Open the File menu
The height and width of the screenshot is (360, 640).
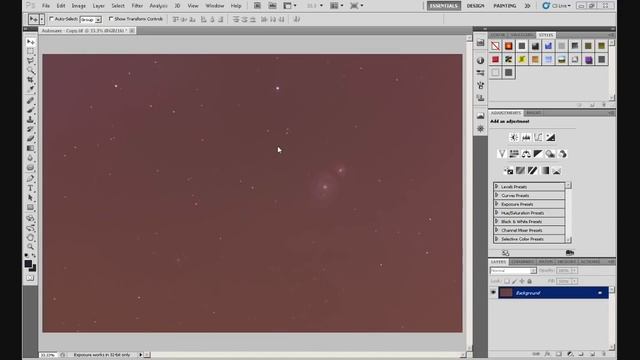point(46,6)
